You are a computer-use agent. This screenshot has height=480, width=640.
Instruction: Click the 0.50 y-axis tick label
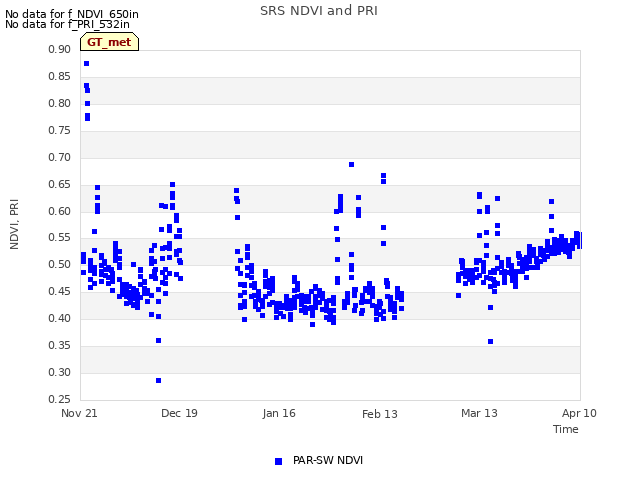tap(59, 264)
